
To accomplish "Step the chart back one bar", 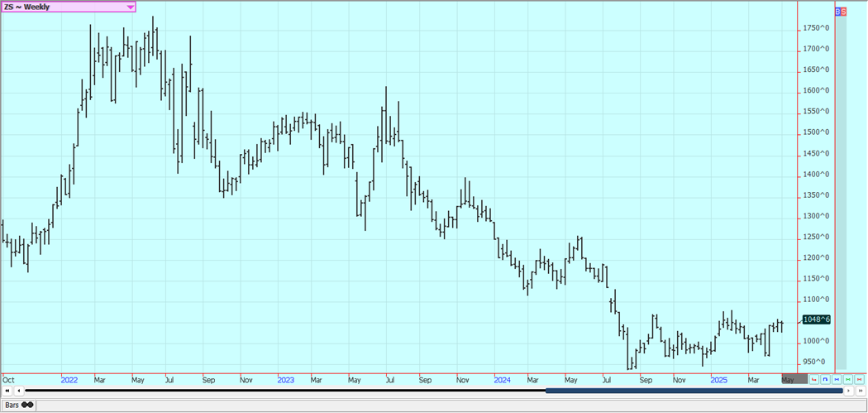I will (19, 391).
